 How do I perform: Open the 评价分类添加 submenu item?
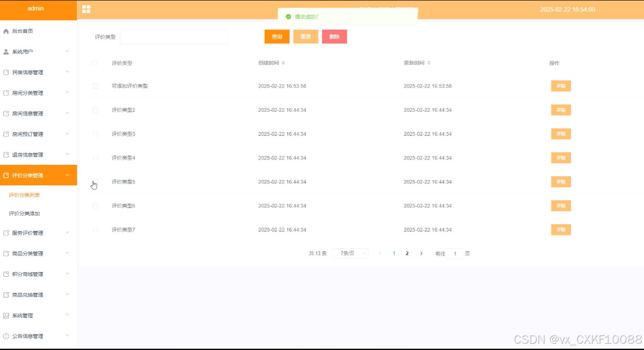point(25,213)
